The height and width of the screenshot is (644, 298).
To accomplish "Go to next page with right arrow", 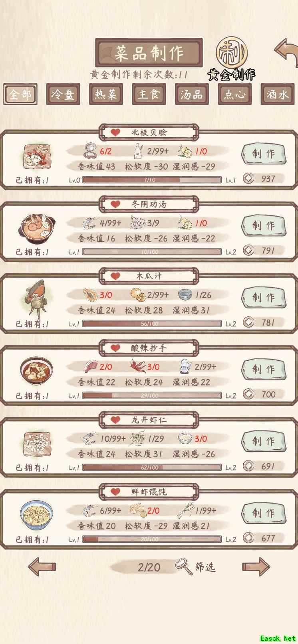I will pyautogui.click(x=256, y=567).
